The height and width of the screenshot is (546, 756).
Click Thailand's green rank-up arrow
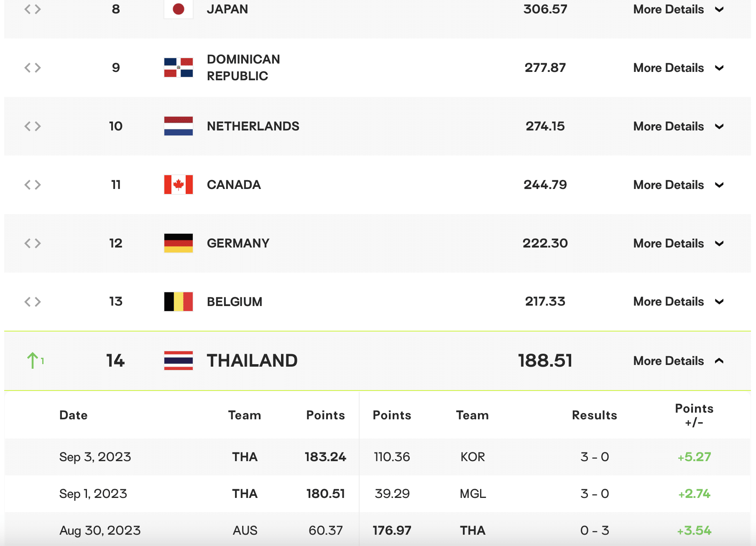pyautogui.click(x=33, y=360)
